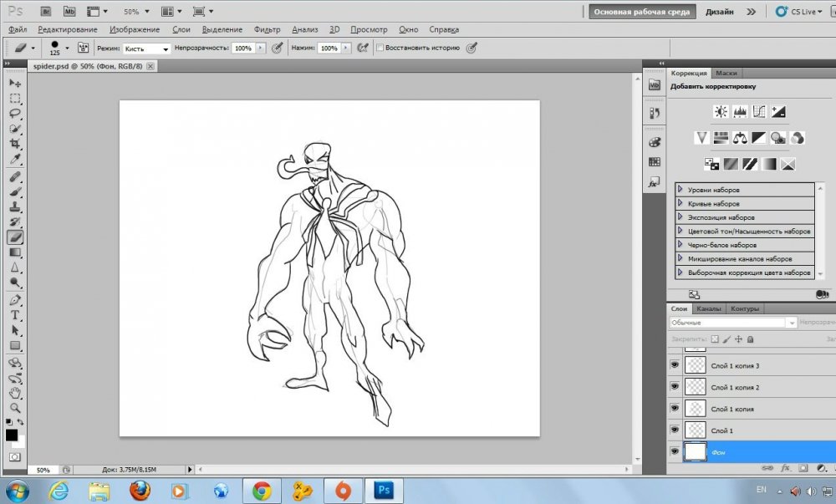The width and height of the screenshot is (836, 504).
Task: Add a Brightness/Contrast adjustment
Action: [721, 111]
